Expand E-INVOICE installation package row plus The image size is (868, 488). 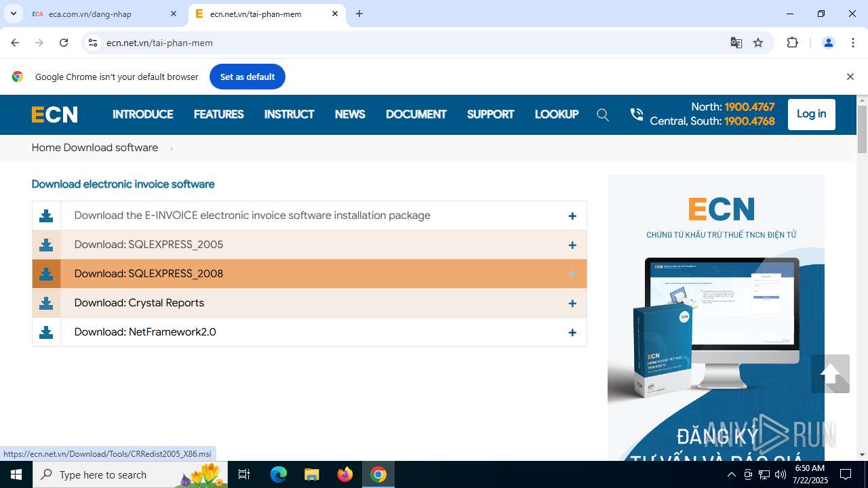tap(572, 216)
